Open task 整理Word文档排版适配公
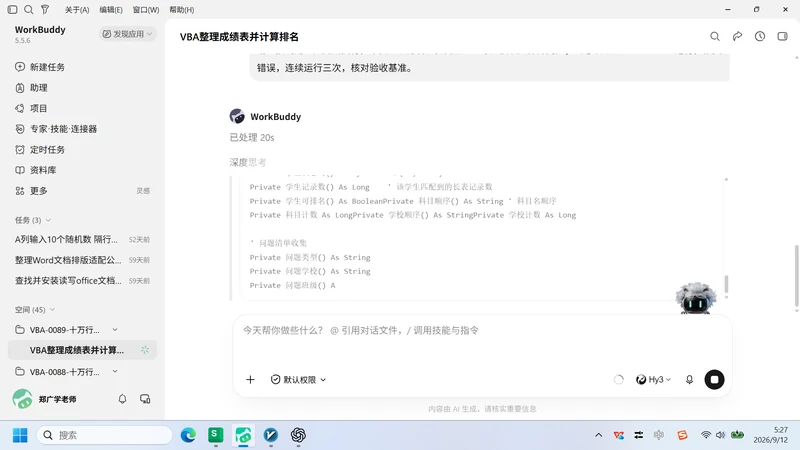The width and height of the screenshot is (800, 450). [x=82, y=260]
